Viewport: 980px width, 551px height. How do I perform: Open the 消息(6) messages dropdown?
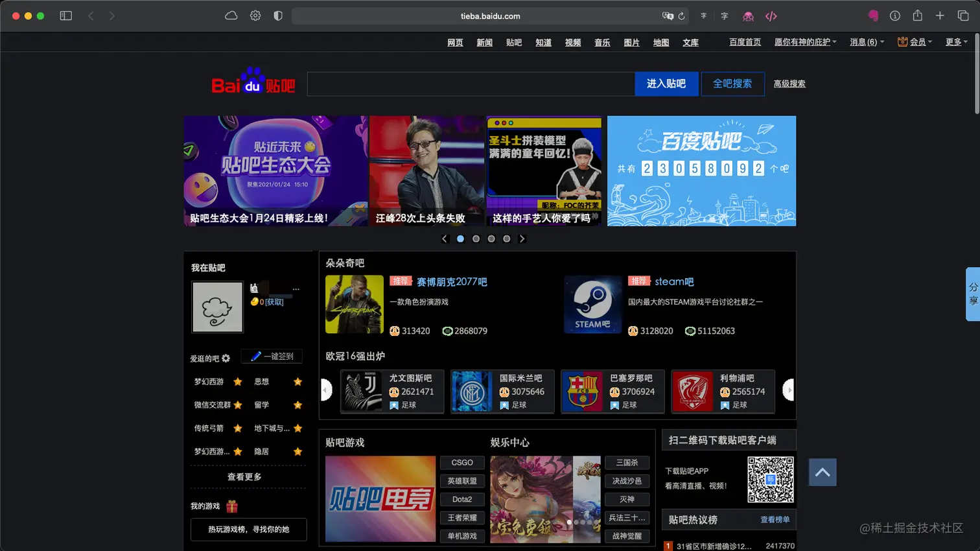coord(867,42)
